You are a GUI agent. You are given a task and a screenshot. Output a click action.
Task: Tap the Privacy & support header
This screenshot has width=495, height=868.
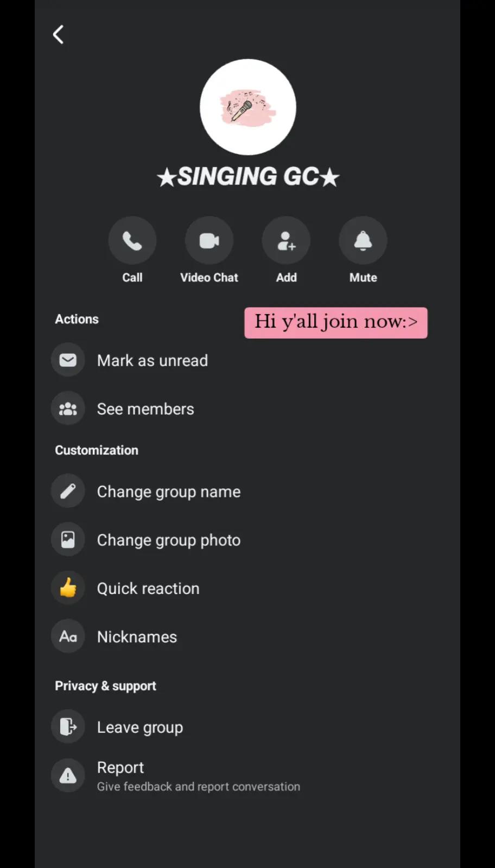tap(105, 686)
